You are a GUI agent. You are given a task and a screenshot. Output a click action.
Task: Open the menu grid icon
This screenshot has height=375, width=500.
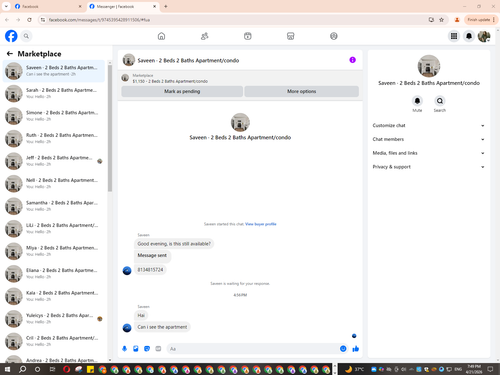coord(454,36)
